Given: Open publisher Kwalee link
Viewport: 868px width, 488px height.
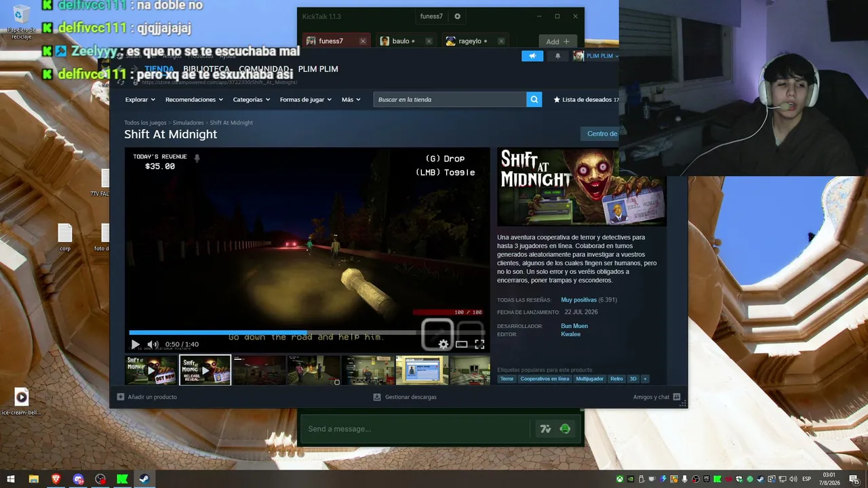Looking at the screenshot, I should pos(571,334).
